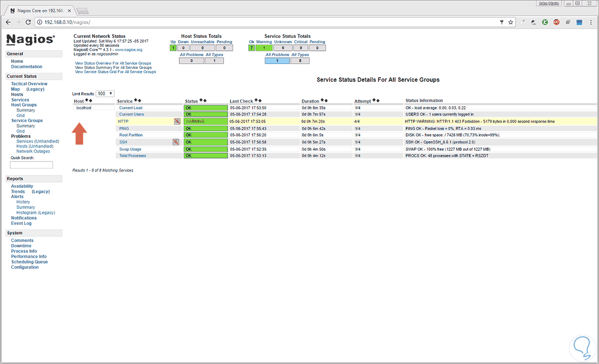Open Service Groups Grid link

20,131
